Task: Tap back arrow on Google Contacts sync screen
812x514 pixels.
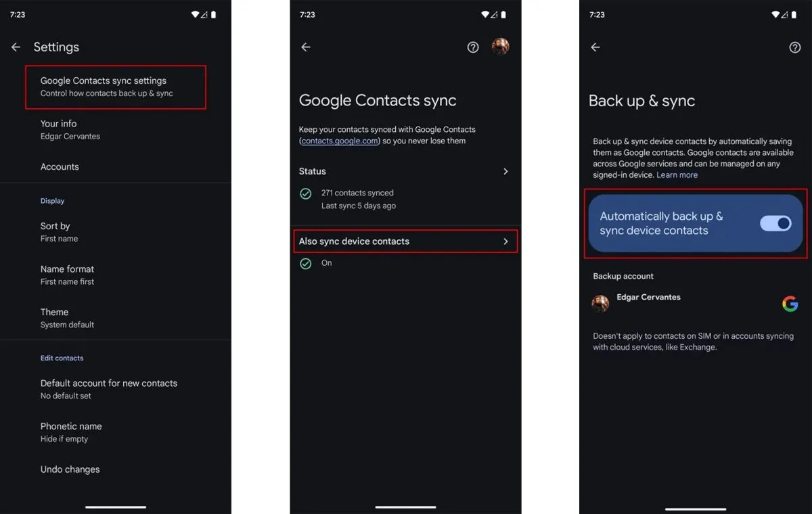Action: 306,47
